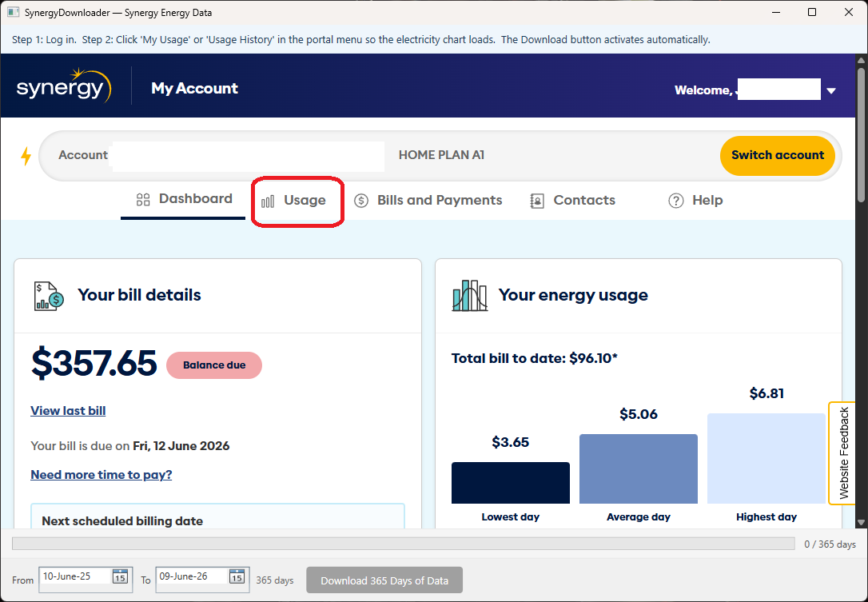Click the SynergyDownloader app icon in title bar
This screenshot has height=602, width=868.
14,12
